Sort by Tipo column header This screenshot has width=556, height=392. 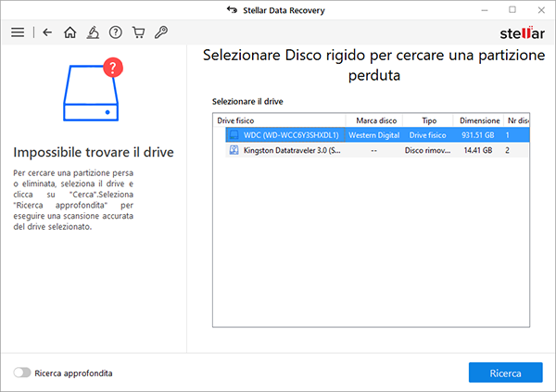428,120
